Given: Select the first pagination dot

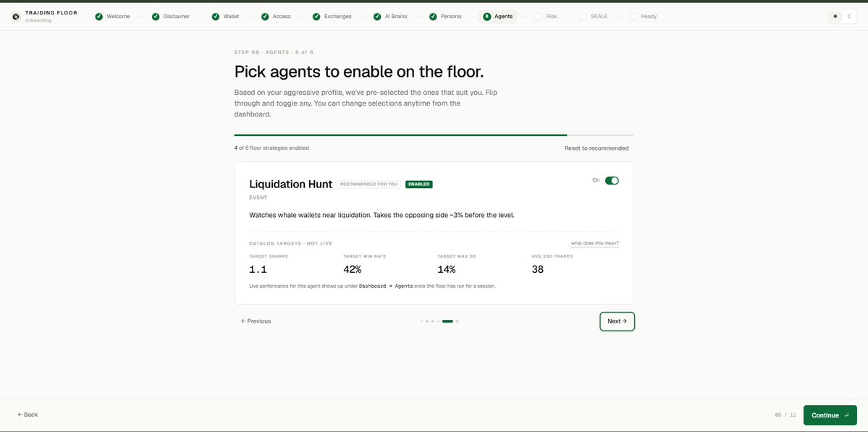Looking at the screenshot, I should click(x=421, y=321).
